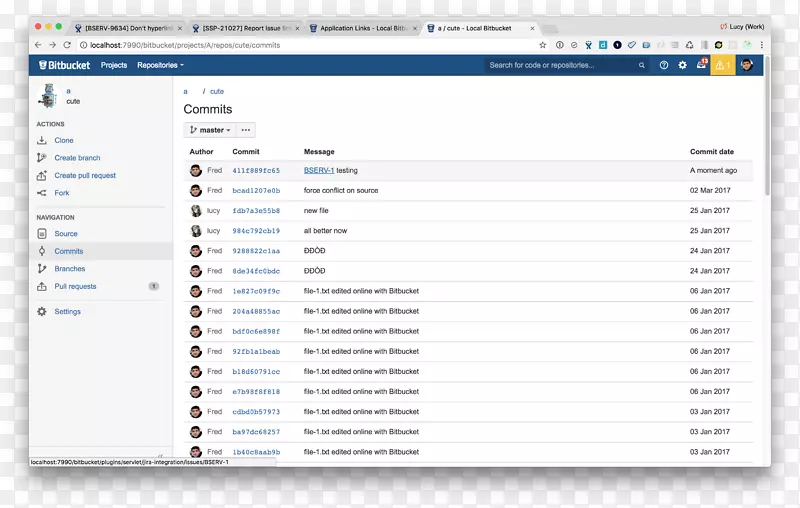800x508 pixels.
Task: Open Settings in the sidebar
Action: coord(67,312)
